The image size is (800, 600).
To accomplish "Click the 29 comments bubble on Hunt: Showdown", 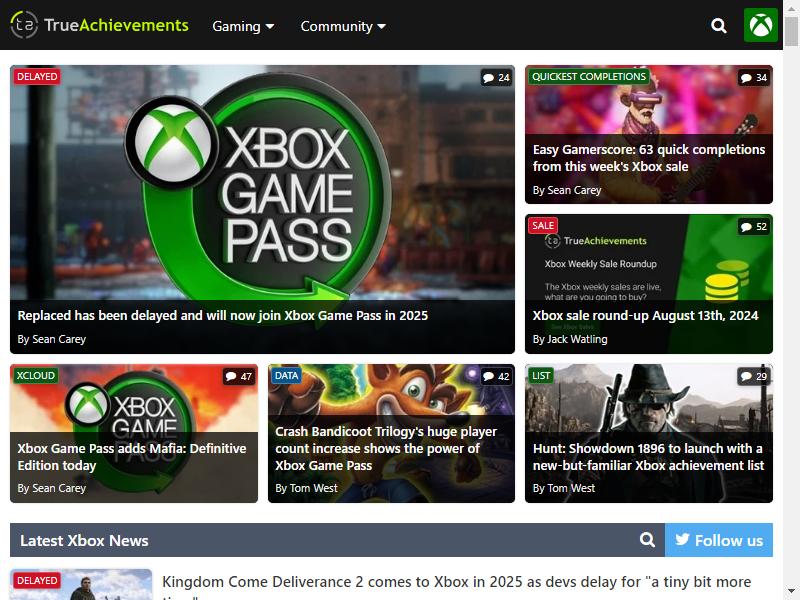I will 754,377.
